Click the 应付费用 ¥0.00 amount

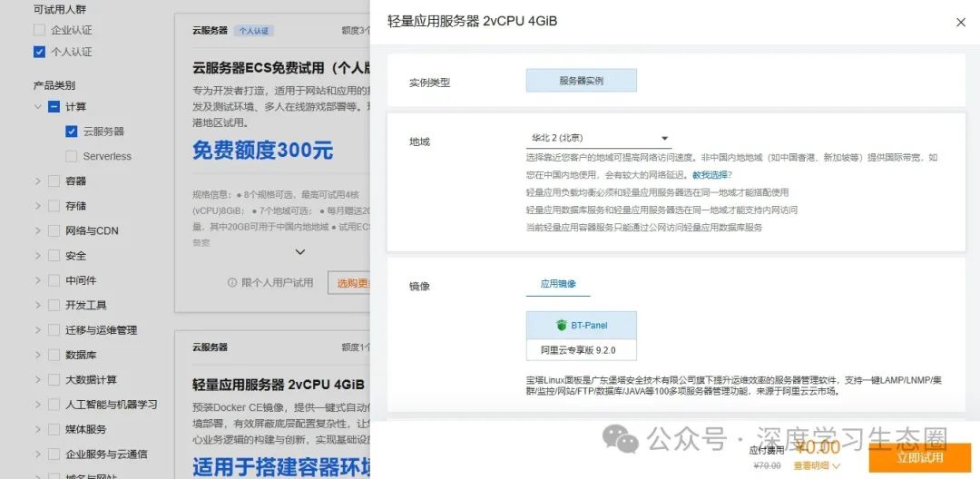pyautogui.click(x=818, y=447)
